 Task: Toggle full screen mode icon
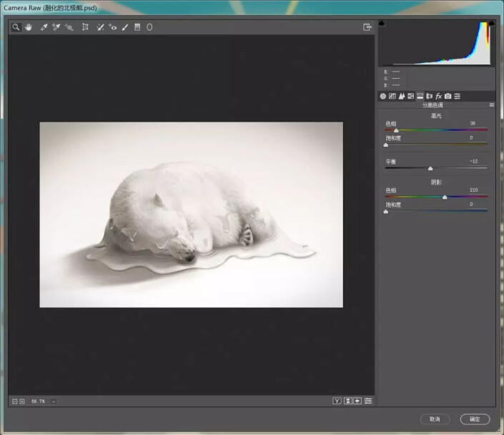pos(367,27)
